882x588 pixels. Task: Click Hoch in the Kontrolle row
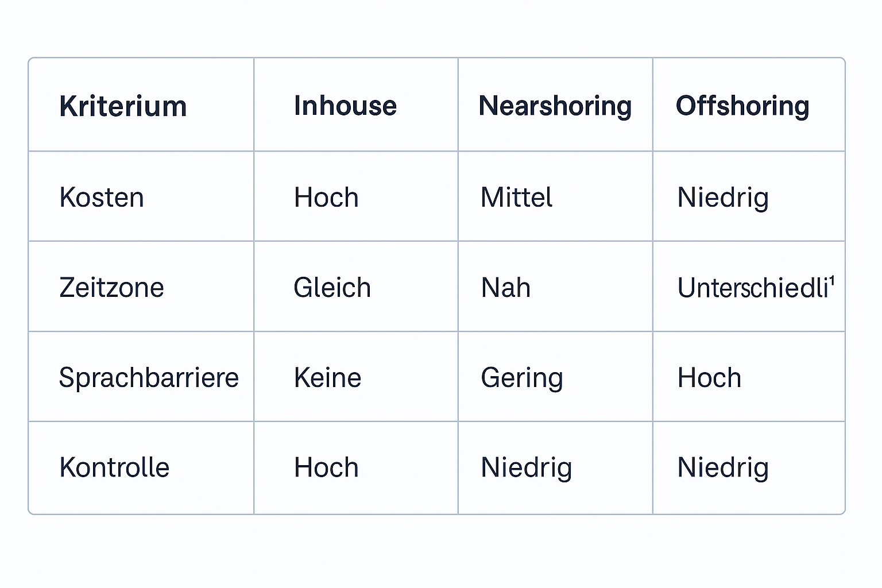(326, 467)
